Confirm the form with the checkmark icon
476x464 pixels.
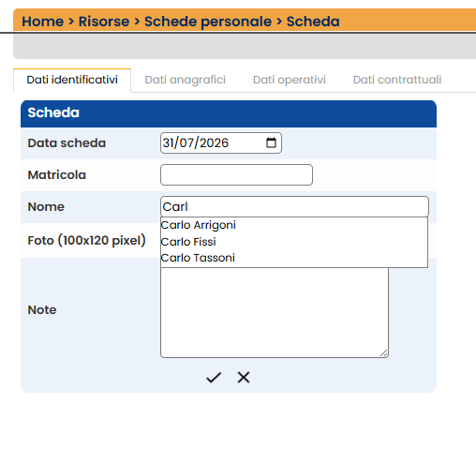214,377
